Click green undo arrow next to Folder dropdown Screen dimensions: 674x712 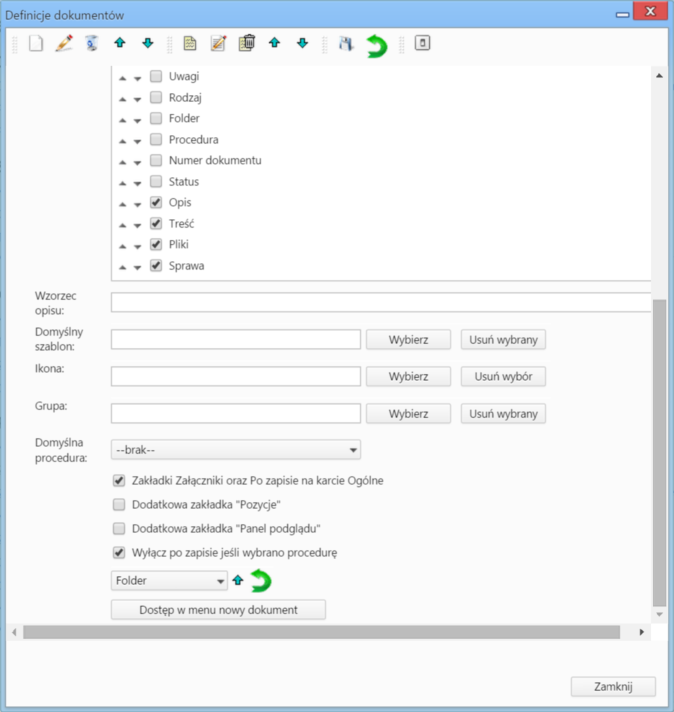261,581
